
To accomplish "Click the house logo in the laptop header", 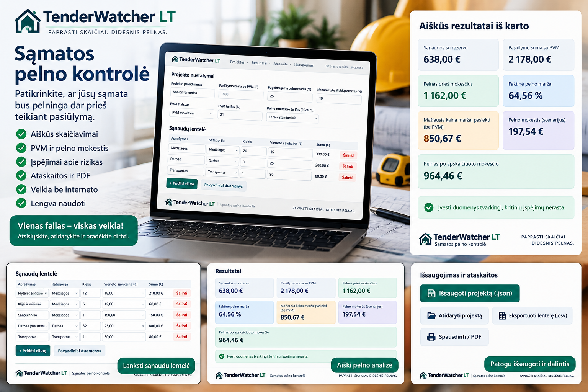I will point(175,59).
